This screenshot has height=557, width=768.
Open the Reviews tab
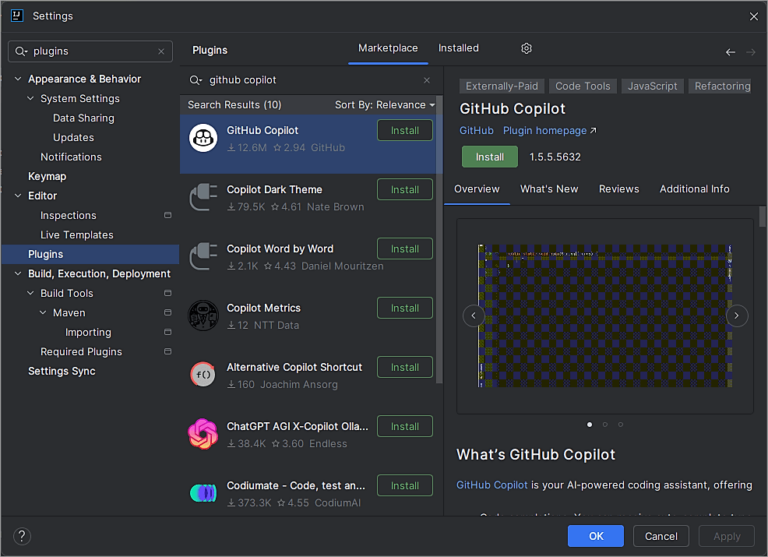point(619,189)
